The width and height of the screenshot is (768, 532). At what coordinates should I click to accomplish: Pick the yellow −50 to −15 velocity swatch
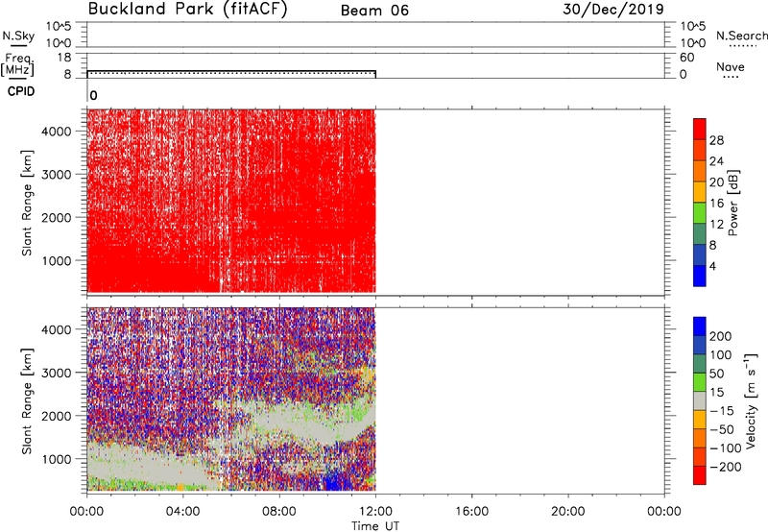point(700,420)
